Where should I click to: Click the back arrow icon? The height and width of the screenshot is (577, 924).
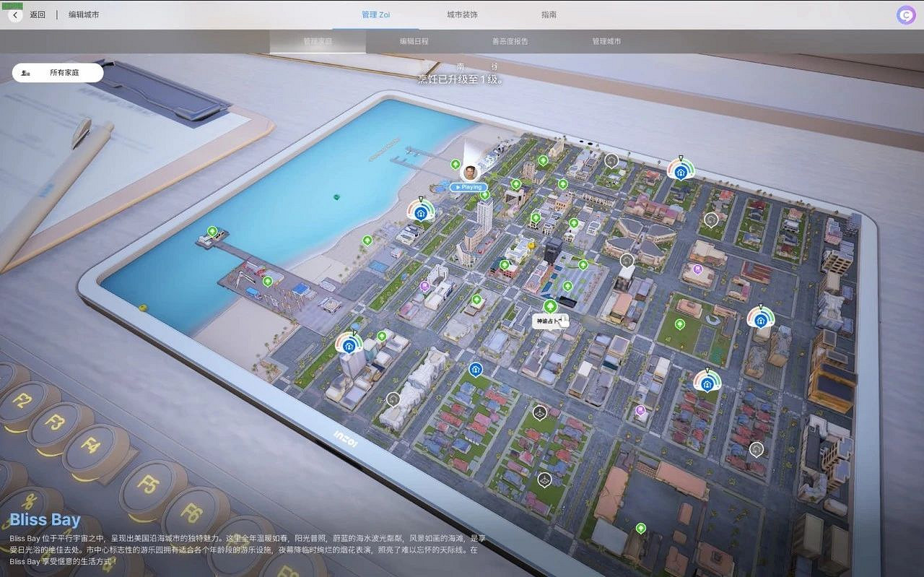tap(16, 14)
